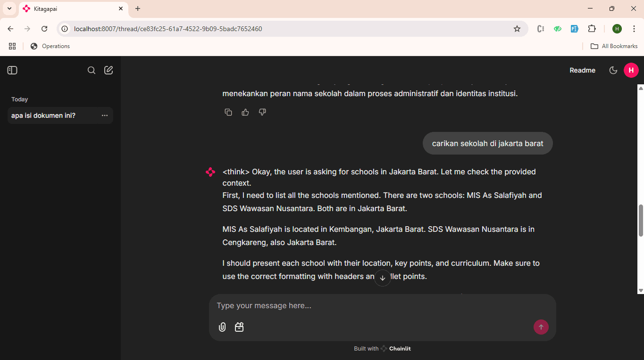
Task: Expand the browser tab search dropdown
Action: [9, 8]
